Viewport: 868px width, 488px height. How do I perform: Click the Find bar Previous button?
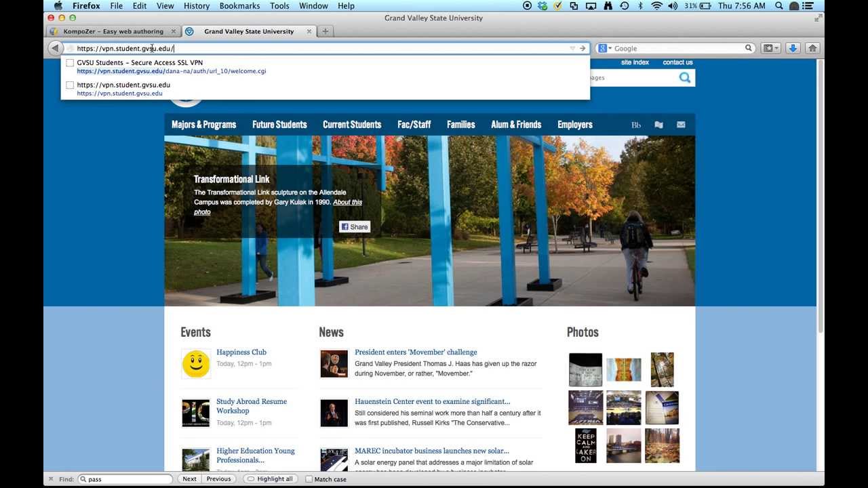[218, 479]
